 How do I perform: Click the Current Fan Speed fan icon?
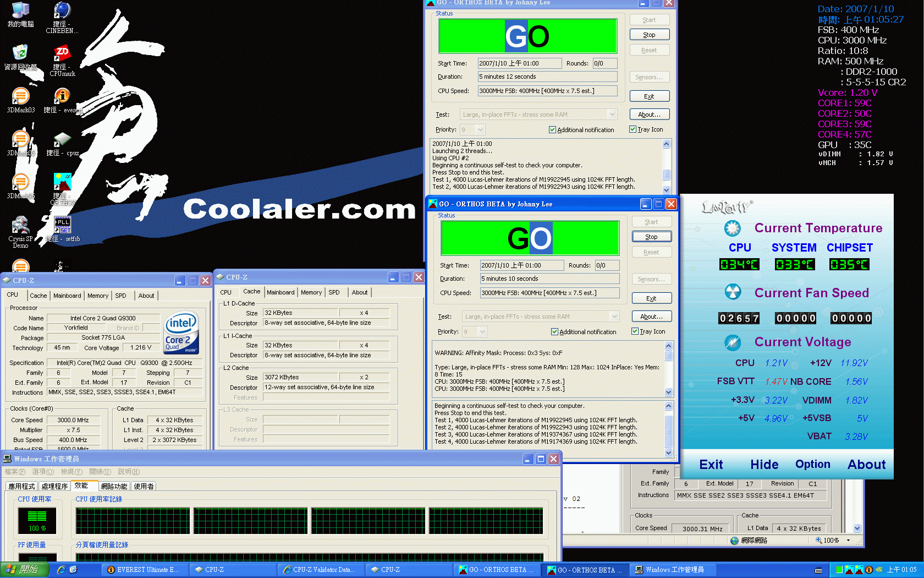[733, 292]
